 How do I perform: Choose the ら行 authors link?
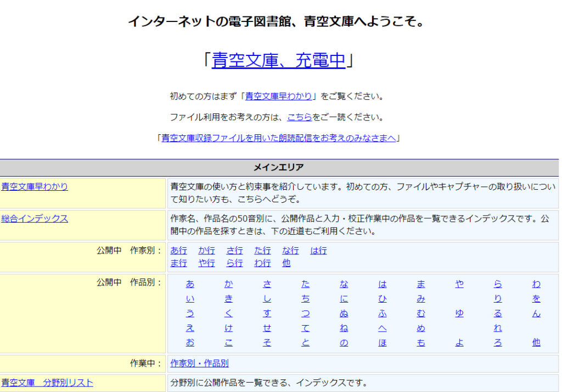point(234,263)
